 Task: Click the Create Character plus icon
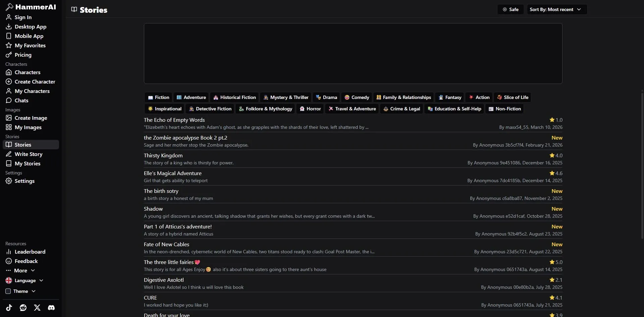[x=9, y=82]
